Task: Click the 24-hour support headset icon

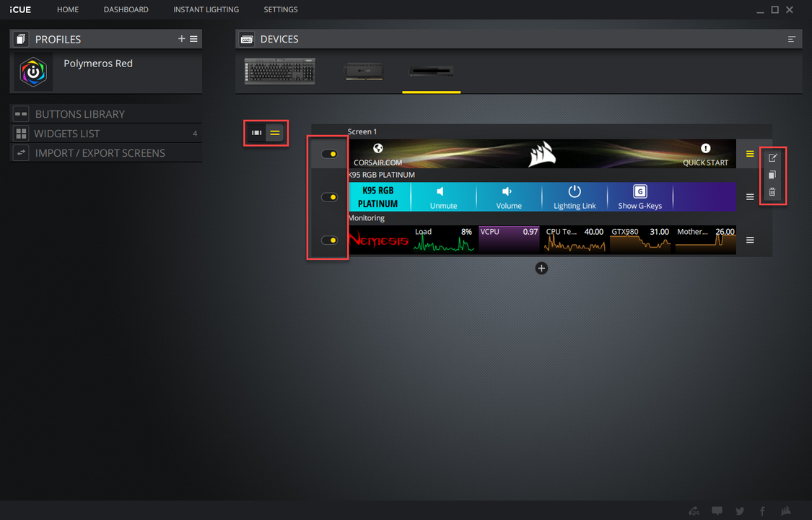Action: (694, 511)
